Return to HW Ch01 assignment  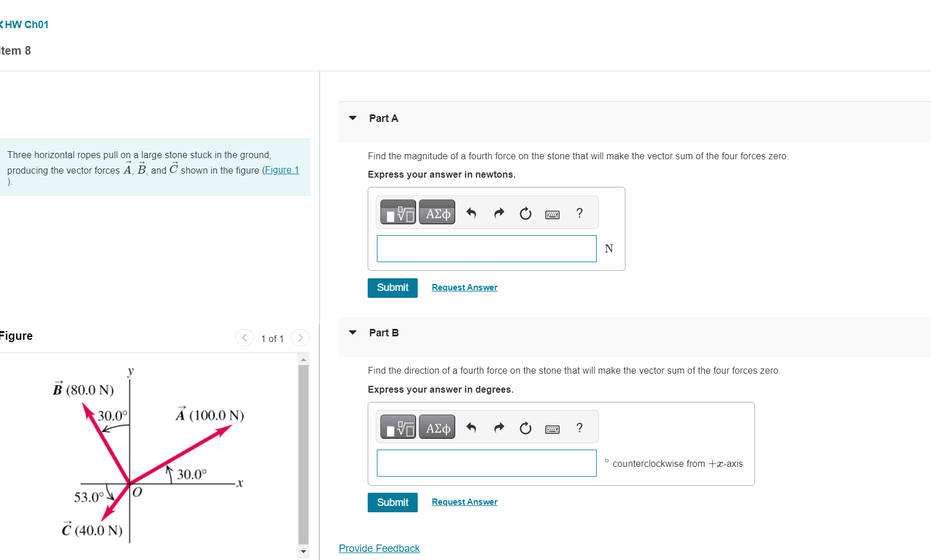pyautogui.click(x=24, y=25)
